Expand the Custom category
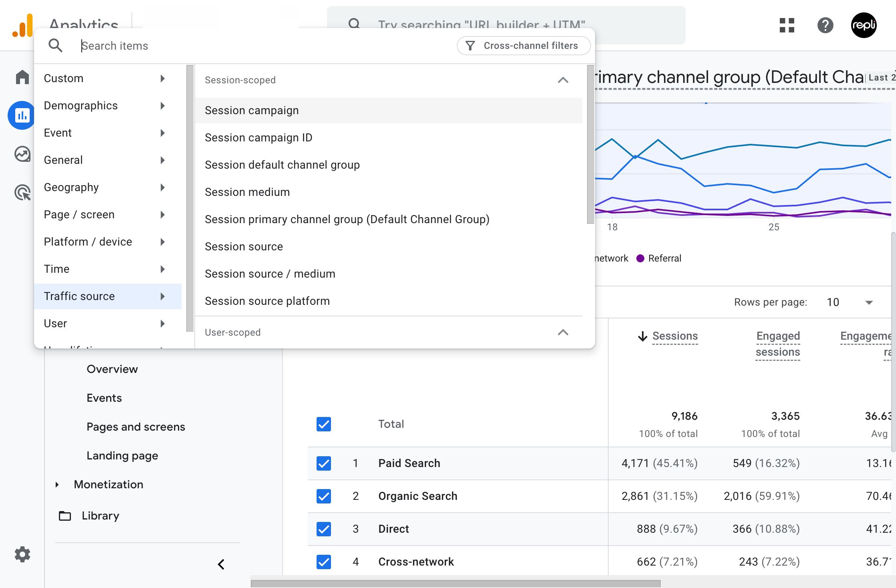 point(108,79)
